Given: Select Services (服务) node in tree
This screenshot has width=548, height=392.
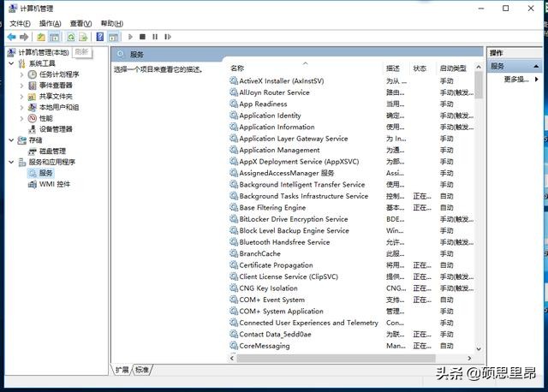Looking at the screenshot, I should pos(45,173).
